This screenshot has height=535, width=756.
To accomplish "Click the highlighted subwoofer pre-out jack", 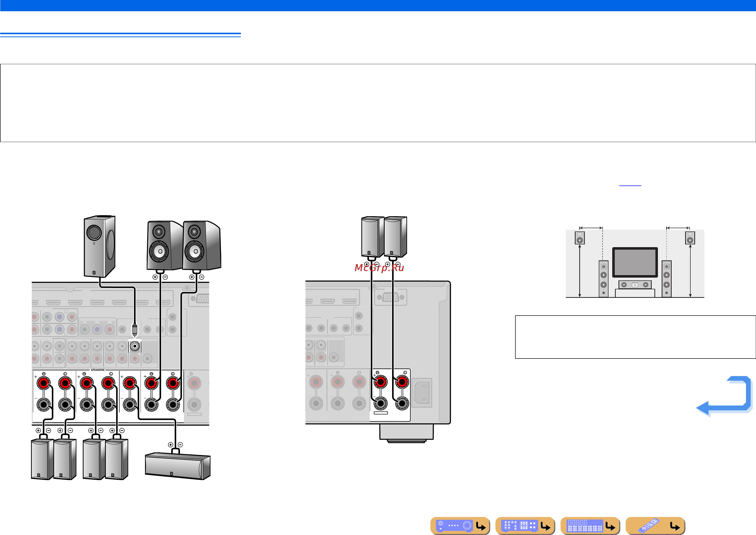I will [135, 346].
